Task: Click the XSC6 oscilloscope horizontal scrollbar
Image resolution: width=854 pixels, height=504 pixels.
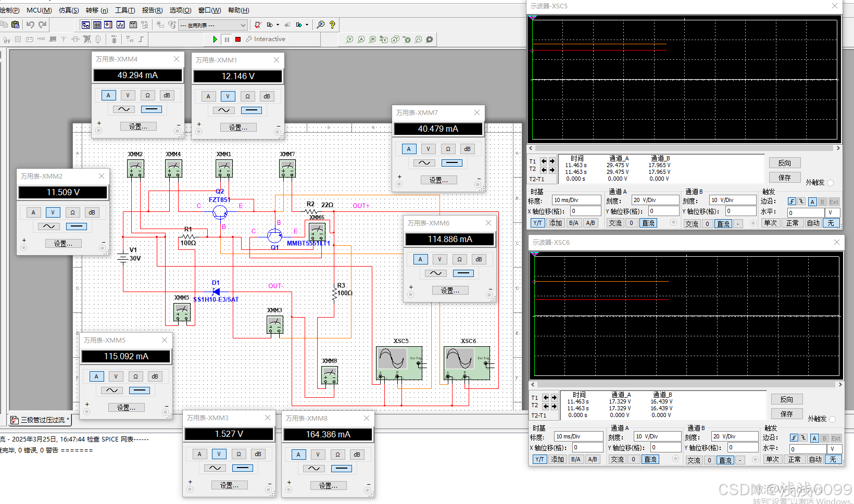Action: pos(687,385)
